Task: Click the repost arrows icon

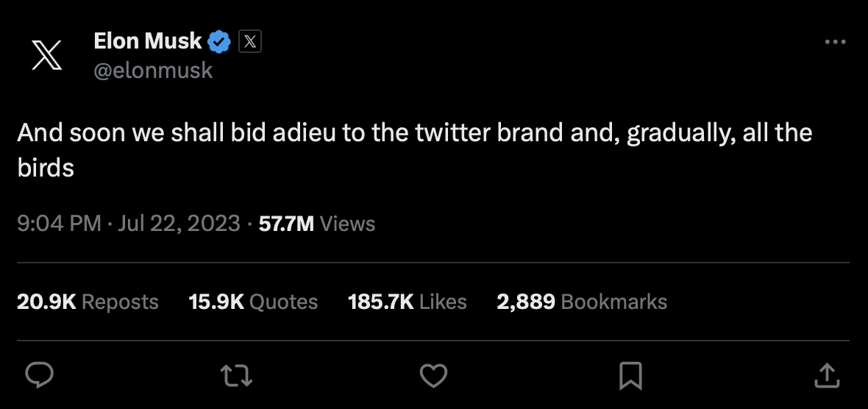Action: [236, 375]
